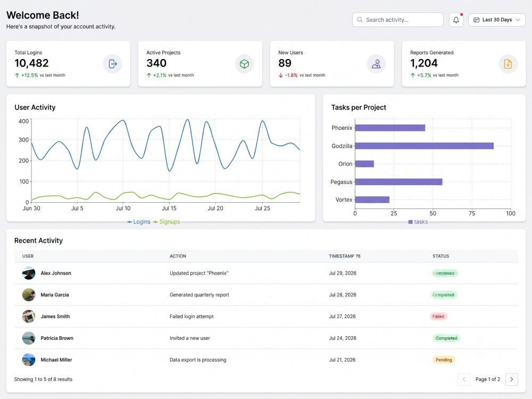Screen dimensions: 532x399
Task: Click James Smith's avatar
Action: 29,317
